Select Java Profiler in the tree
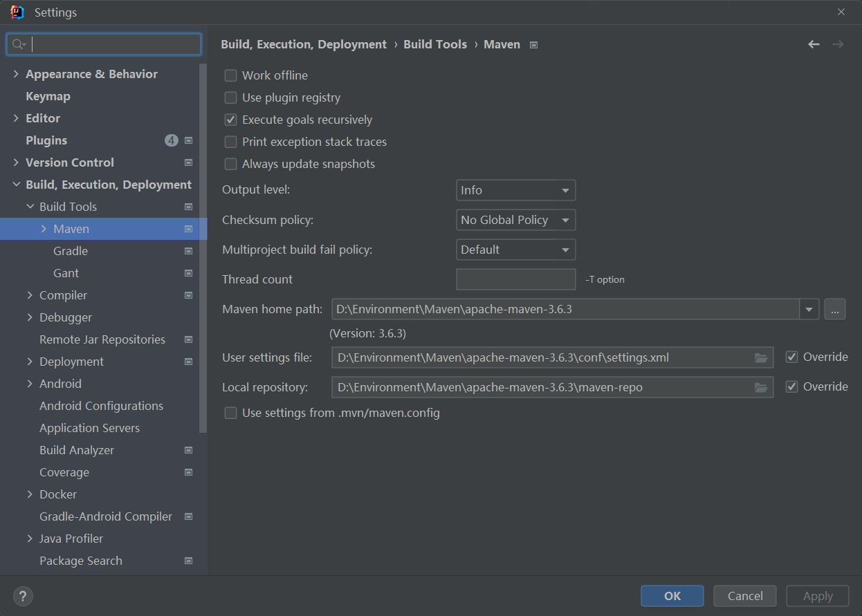 pyautogui.click(x=71, y=539)
